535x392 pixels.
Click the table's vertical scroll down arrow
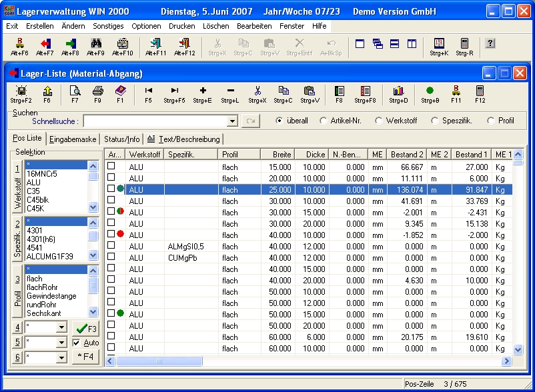pos(518,349)
